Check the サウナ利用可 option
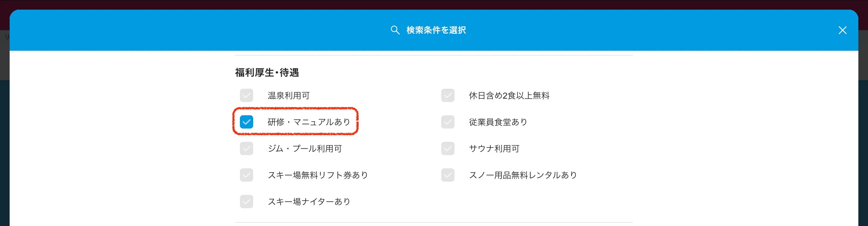 pos(448,148)
